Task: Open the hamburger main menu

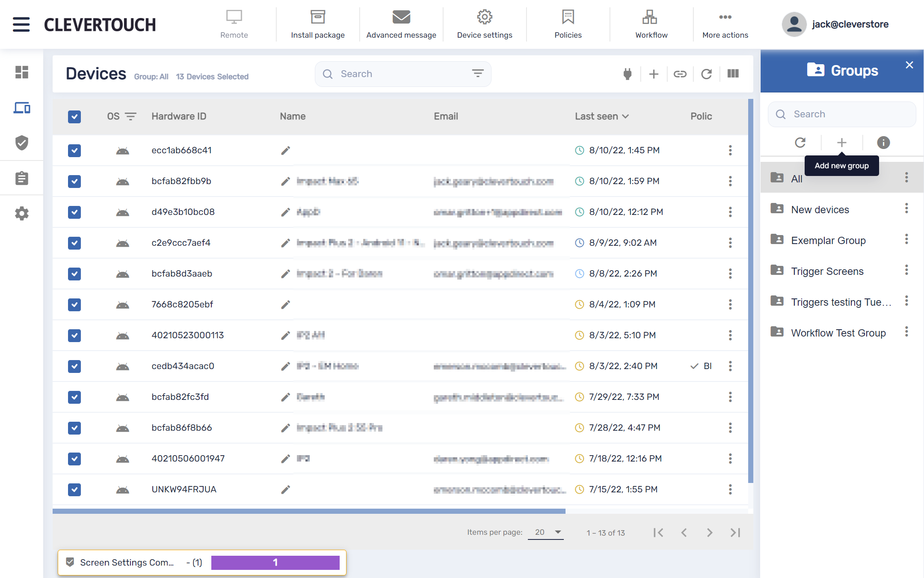Action: [x=21, y=24]
